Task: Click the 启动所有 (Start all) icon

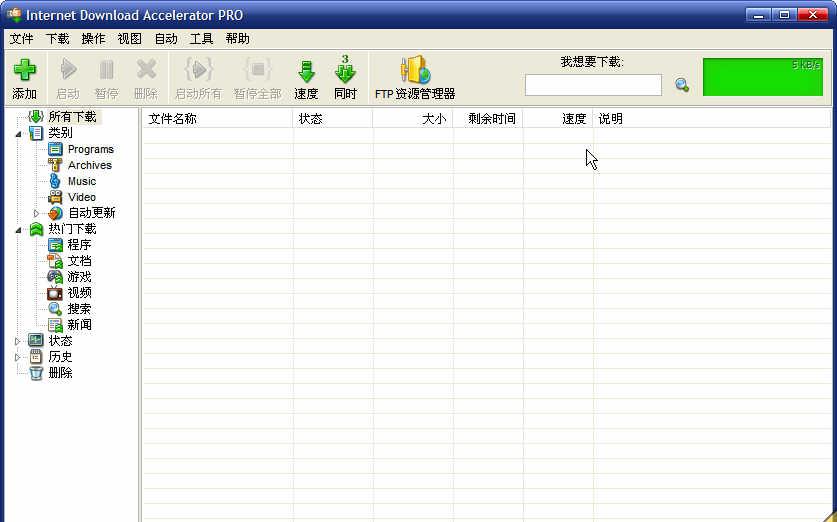Action: pos(198,69)
